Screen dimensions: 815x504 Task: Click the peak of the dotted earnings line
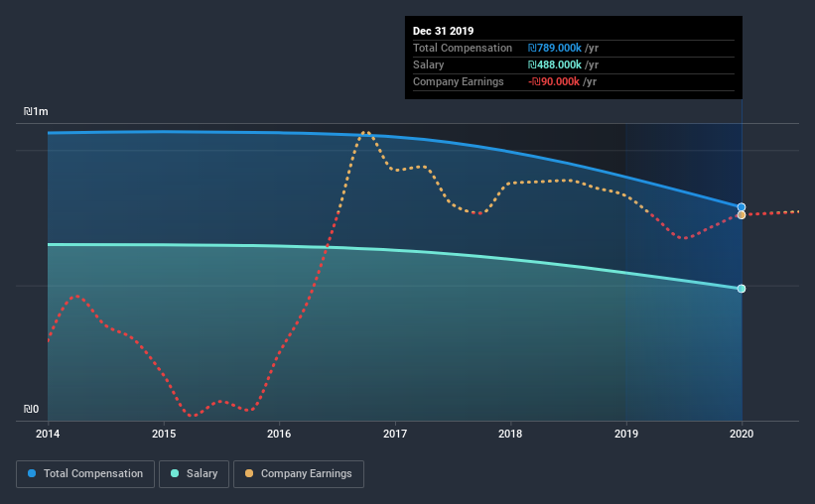click(x=366, y=131)
